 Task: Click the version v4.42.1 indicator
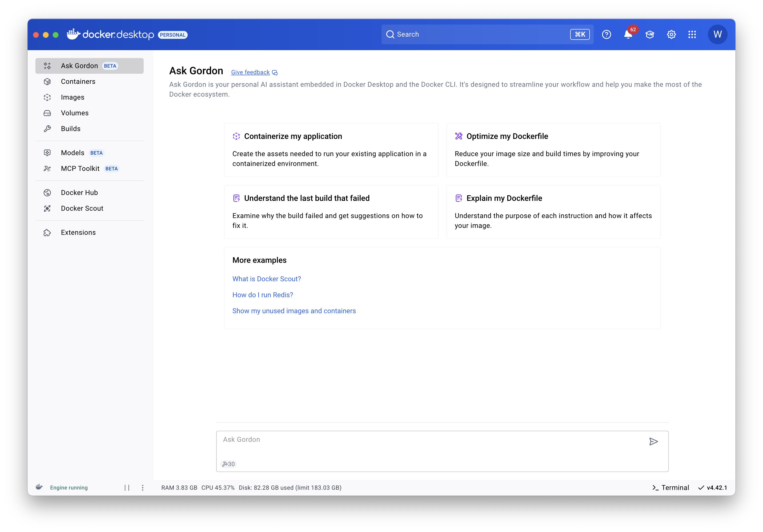pos(713,488)
